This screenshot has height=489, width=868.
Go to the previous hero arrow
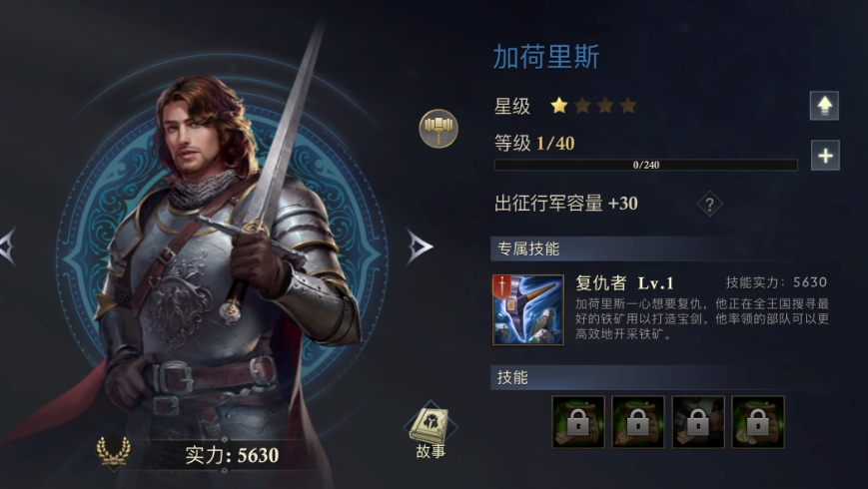(x=8, y=246)
